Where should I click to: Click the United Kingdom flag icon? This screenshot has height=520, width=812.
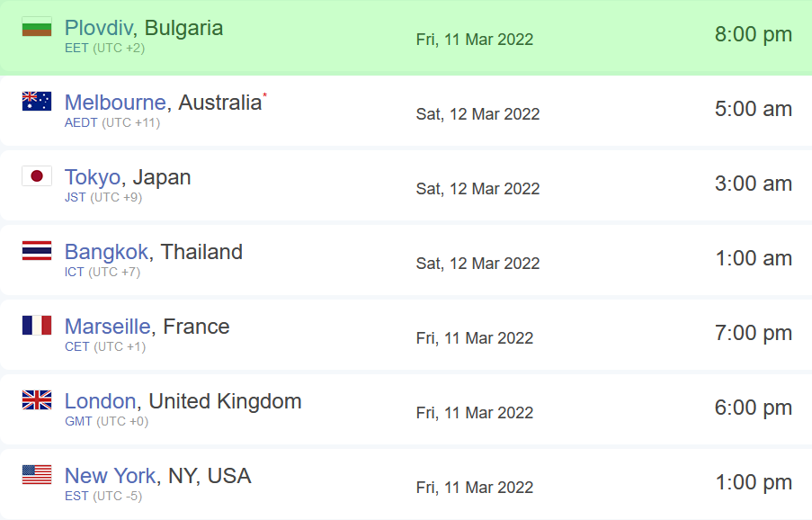click(37, 400)
